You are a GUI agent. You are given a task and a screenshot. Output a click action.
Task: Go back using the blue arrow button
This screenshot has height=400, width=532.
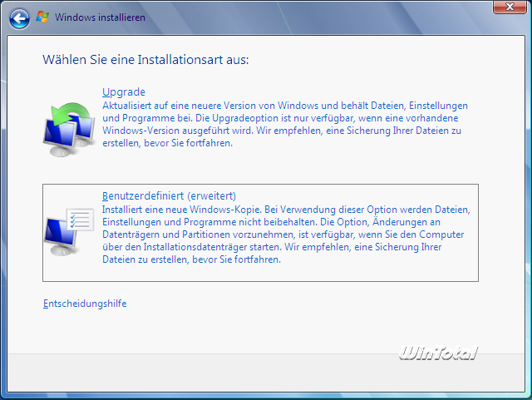click(19, 18)
